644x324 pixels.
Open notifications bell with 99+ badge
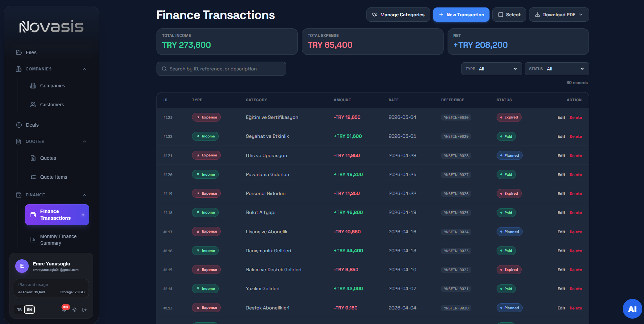point(64,309)
